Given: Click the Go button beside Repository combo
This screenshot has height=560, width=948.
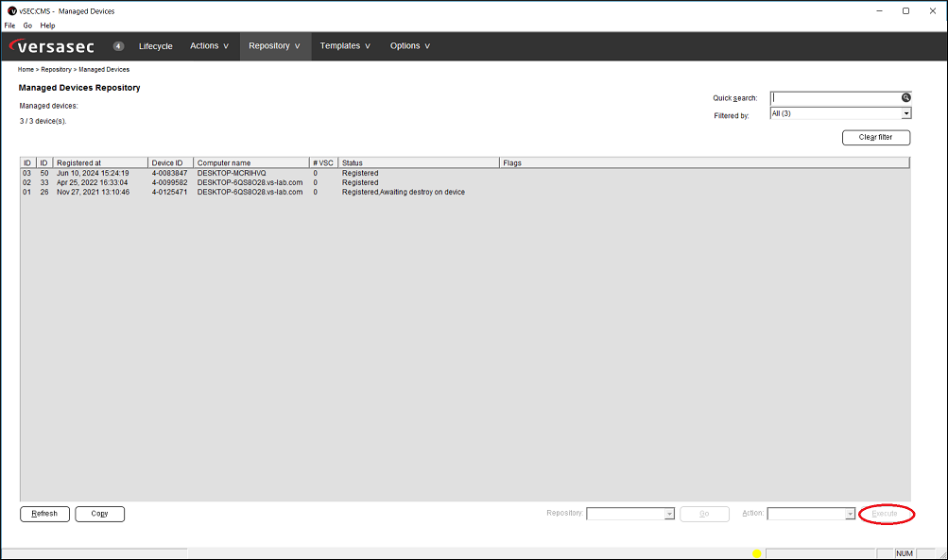Looking at the screenshot, I should (x=704, y=514).
